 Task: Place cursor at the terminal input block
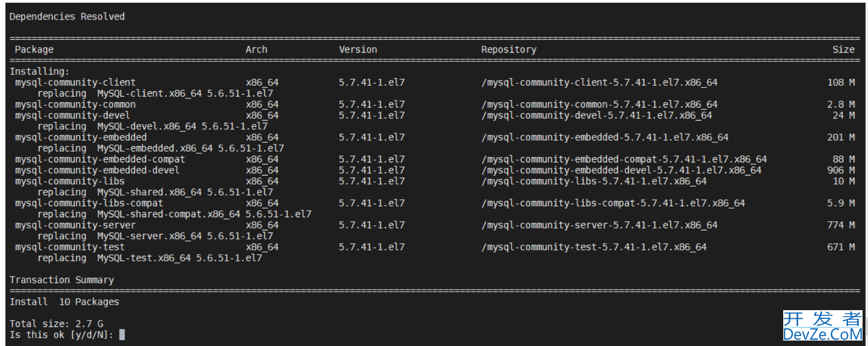pyautogui.click(x=122, y=335)
